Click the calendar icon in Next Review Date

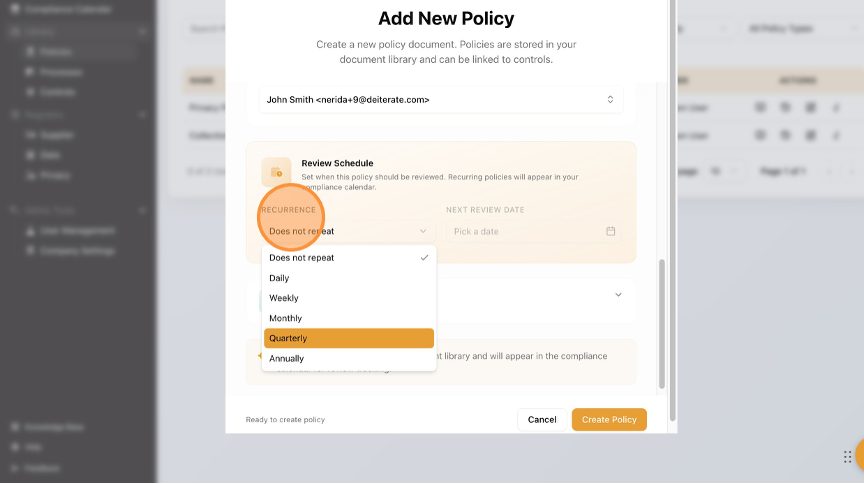pyautogui.click(x=611, y=231)
